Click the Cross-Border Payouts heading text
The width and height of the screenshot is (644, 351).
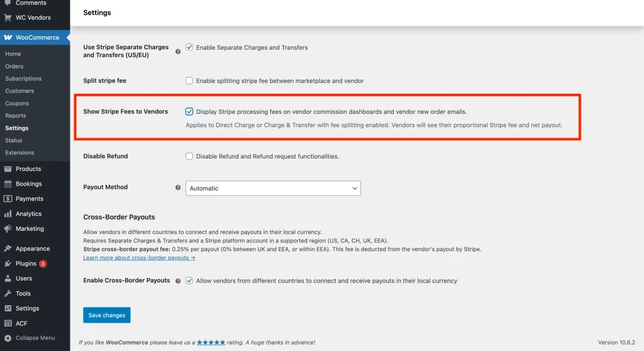pyautogui.click(x=119, y=217)
